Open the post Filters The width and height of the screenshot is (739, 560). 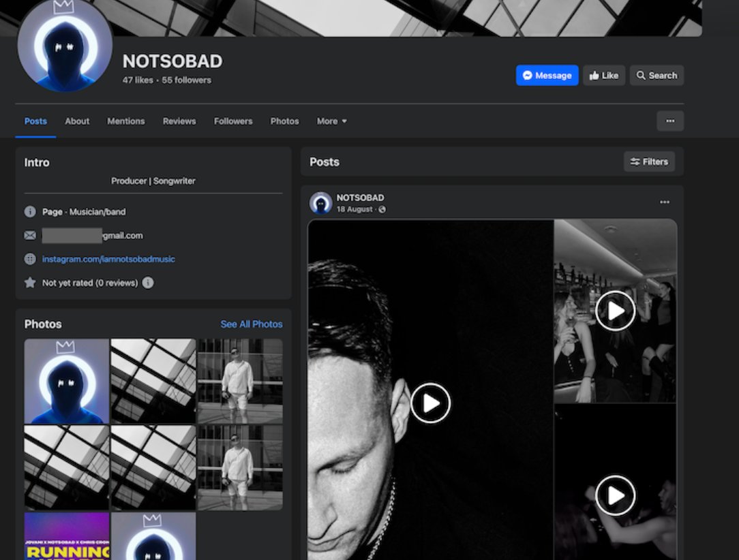pos(649,161)
